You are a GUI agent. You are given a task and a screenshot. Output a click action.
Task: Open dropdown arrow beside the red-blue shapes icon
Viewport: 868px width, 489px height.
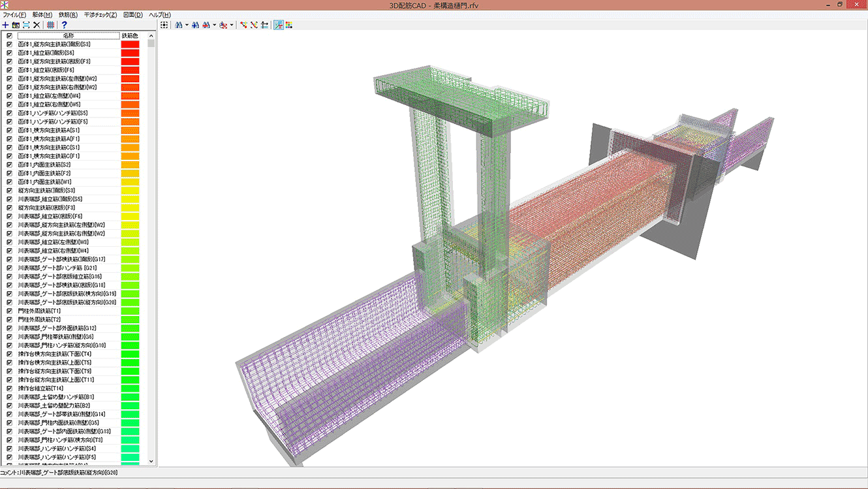tap(232, 25)
